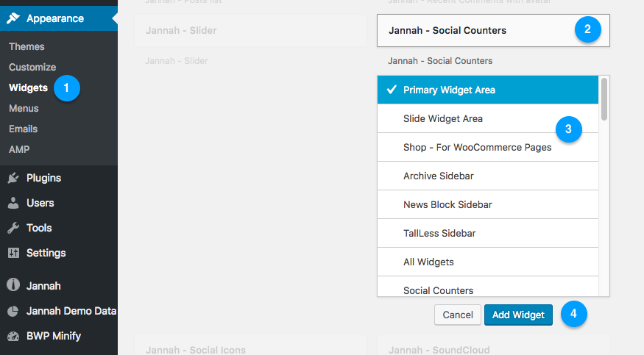This screenshot has height=355, width=644.
Task: Select the checked Primary Widget Area option
Action: (x=488, y=90)
